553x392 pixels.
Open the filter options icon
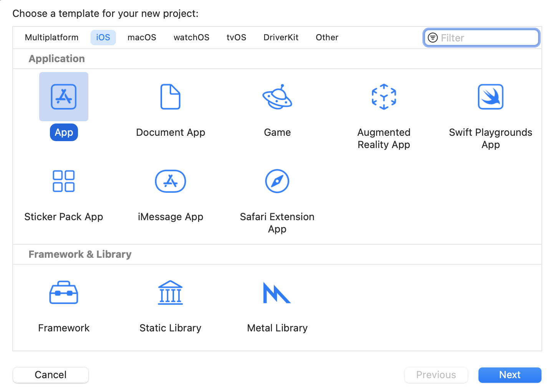pyautogui.click(x=433, y=38)
